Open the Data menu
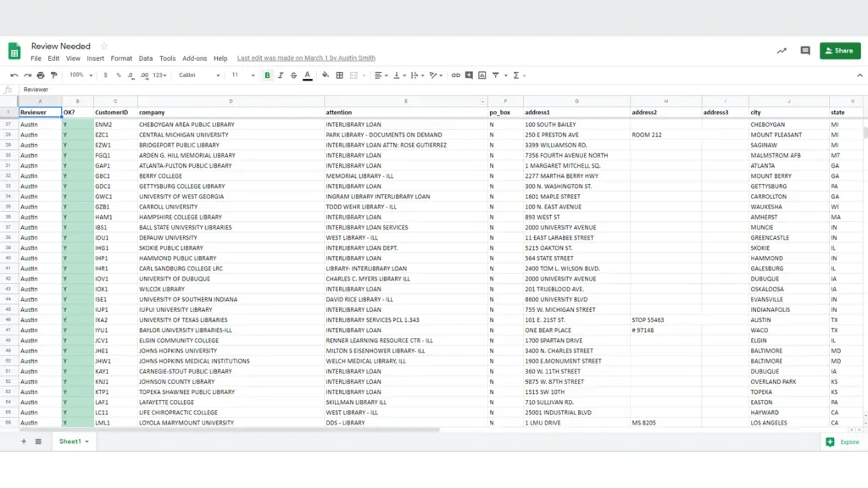 coord(146,58)
